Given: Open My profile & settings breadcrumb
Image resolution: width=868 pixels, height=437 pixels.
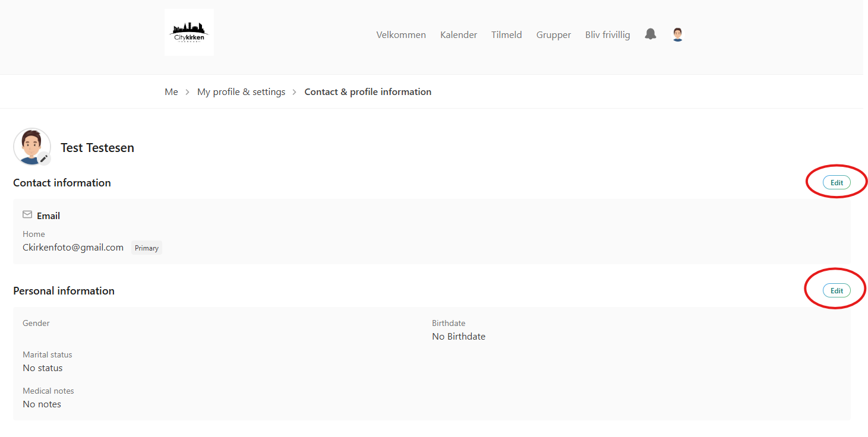Looking at the screenshot, I should [x=241, y=92].
